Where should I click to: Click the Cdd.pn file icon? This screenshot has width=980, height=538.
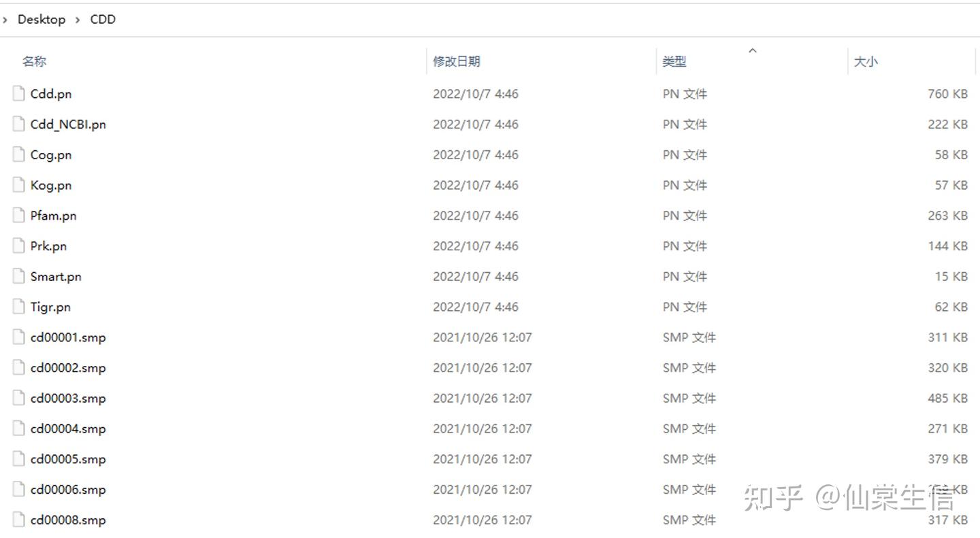(19, 94)
